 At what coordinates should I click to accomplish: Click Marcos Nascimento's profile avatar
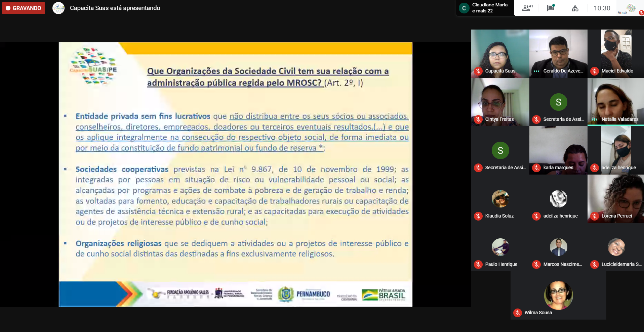[558, 247]
